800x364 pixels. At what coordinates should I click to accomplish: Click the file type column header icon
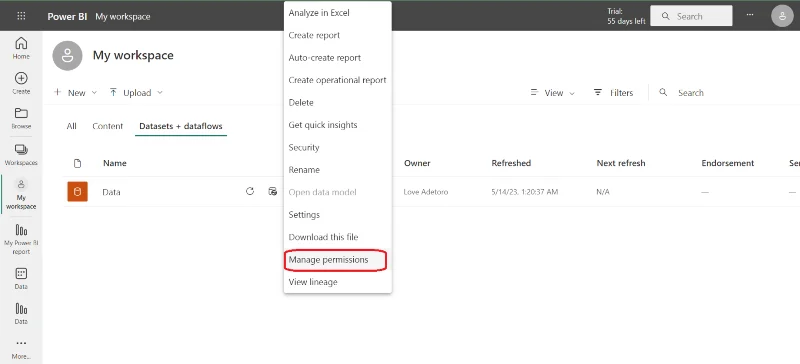click(78, 163)
